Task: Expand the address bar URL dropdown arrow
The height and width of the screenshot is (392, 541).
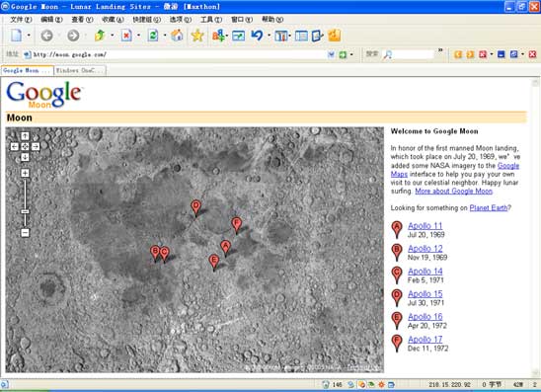Action: coord(331,54)
